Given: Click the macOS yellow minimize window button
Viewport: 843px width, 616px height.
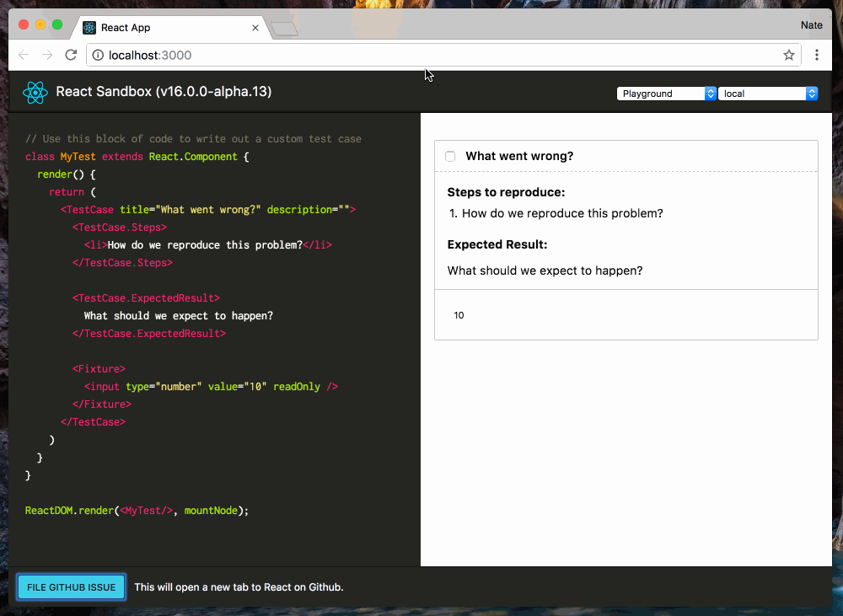Looking at the screenshot, I should coord(40,24).
